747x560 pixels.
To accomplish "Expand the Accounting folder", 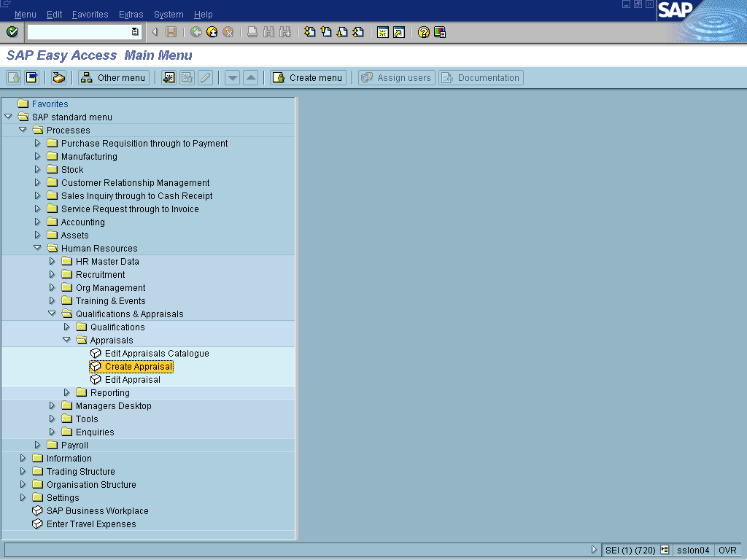I will click(x=38, y=222).
